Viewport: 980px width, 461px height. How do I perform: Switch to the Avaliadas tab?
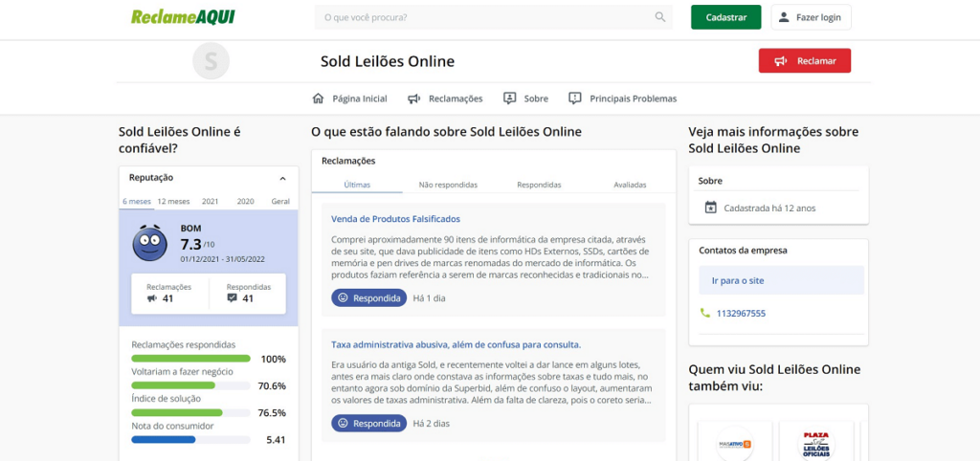click(x=630, y=185)
